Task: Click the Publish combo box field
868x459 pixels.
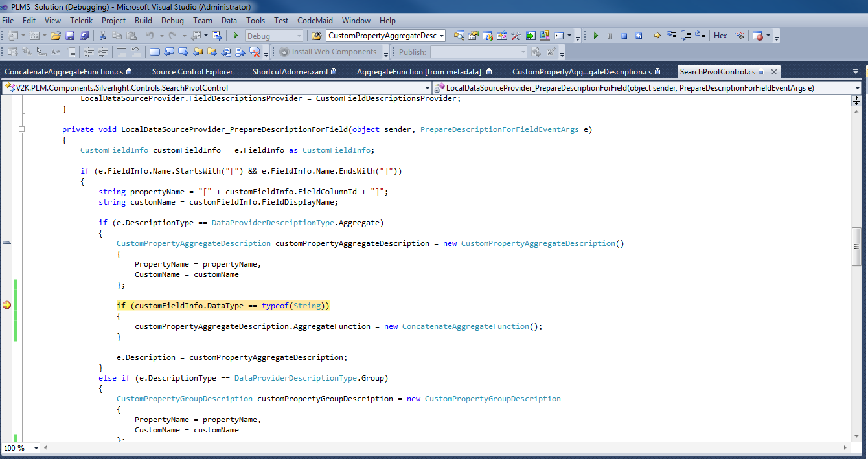Action: click(479, 52)
